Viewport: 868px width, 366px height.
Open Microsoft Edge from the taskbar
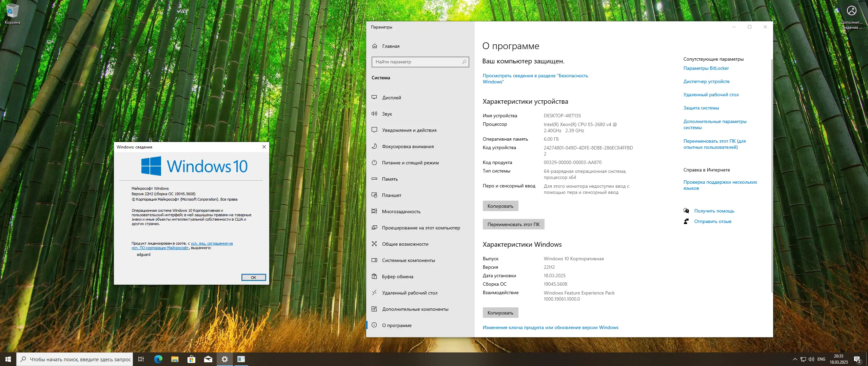coord(158,359)
